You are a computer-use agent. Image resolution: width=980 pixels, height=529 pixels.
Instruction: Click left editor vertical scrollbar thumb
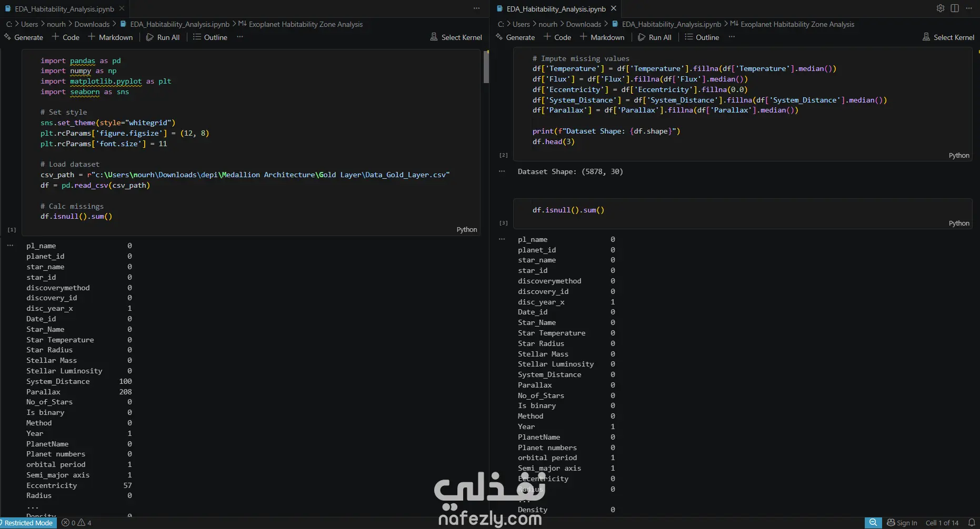click(x=486, y=67)
